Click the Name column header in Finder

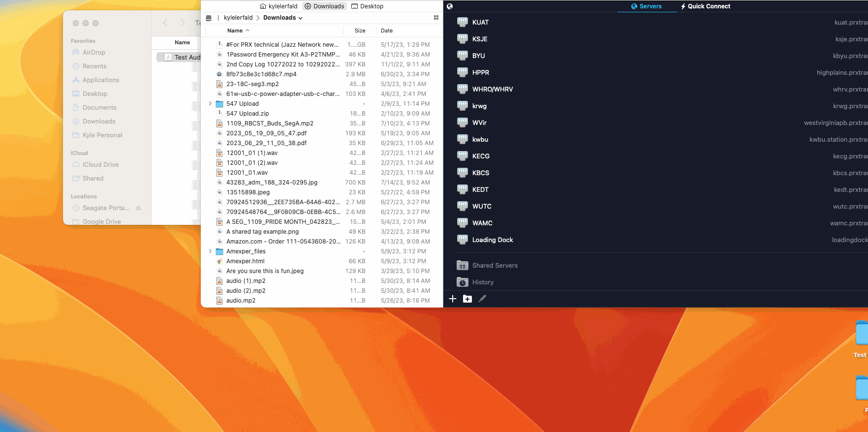click(182, 42)
